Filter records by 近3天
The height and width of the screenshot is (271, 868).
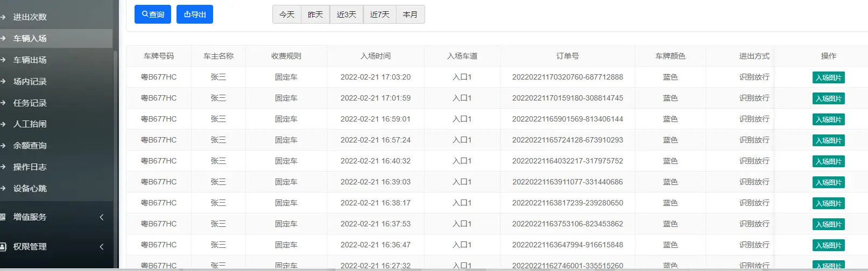(x=347, y=15)
